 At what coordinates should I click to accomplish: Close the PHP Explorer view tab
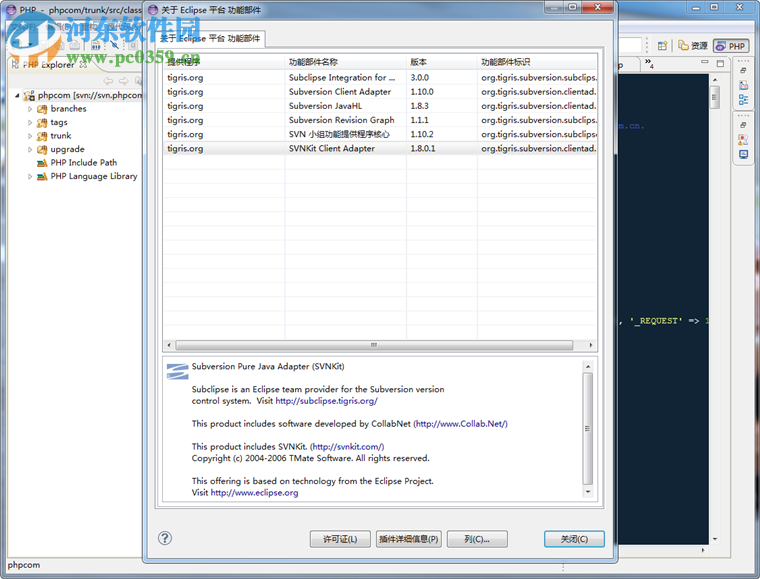coord(83,64)
